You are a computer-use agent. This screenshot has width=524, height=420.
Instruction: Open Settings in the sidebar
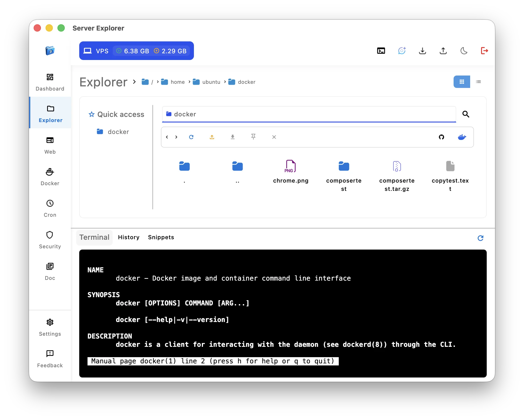pyautogui.click(x=50, y=327)
